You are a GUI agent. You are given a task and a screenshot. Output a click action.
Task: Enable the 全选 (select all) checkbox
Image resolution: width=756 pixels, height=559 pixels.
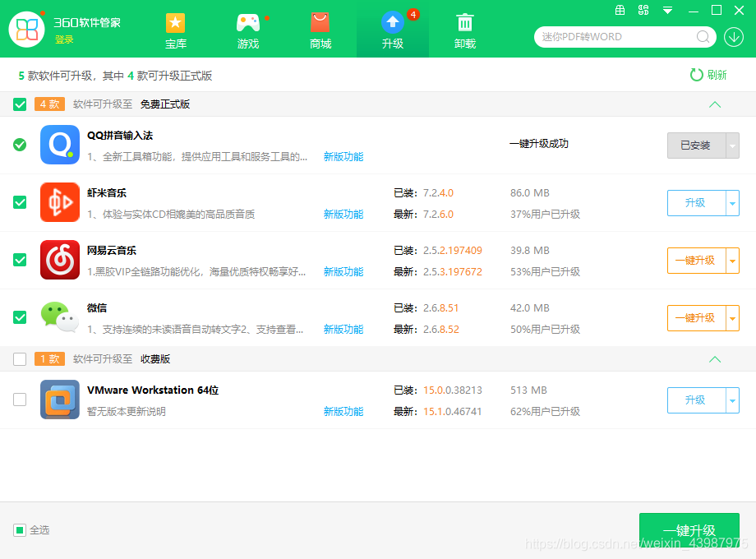[19, 530]
